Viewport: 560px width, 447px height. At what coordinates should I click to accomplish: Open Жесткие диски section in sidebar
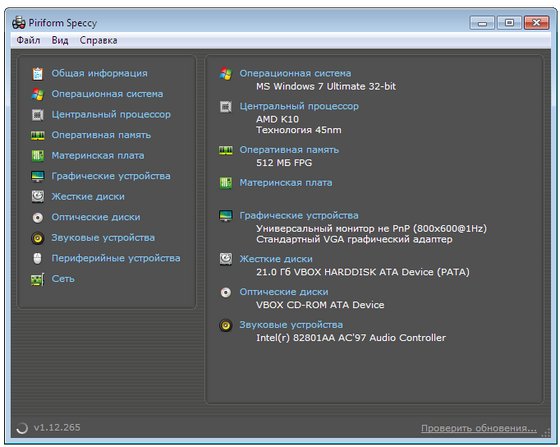pyautogui.click(x=88, y=197)
